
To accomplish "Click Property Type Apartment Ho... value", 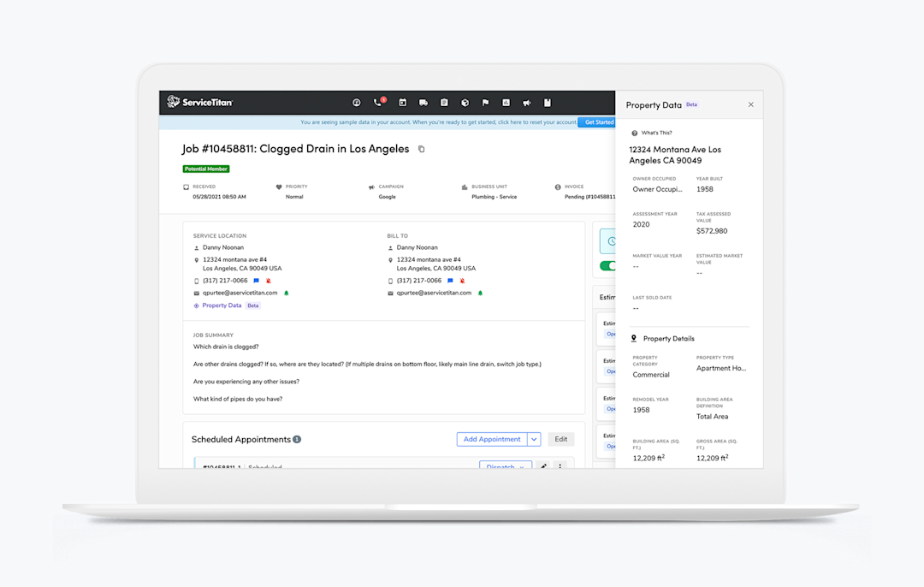I will (721, 368).
